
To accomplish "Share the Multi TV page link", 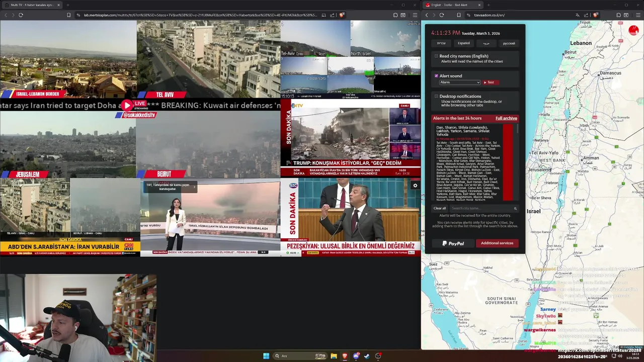I will click(332, 15).
